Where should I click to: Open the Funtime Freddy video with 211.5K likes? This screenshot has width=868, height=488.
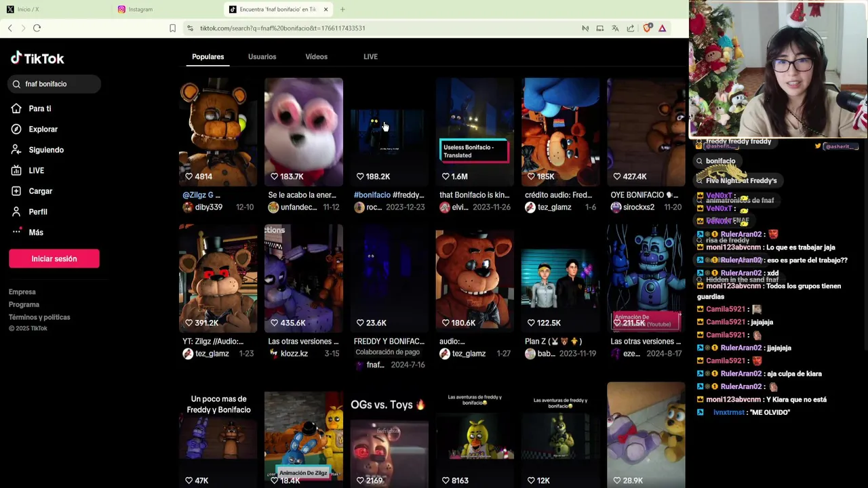(x=646, y=279)
